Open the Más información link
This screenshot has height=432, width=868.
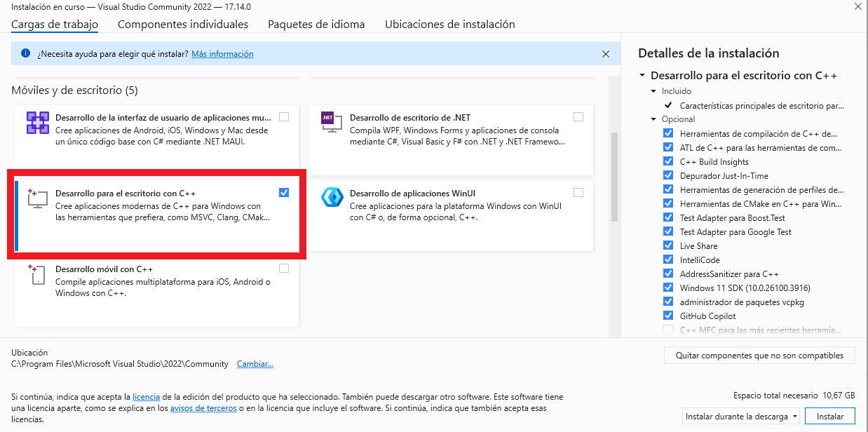pos(222,54)
